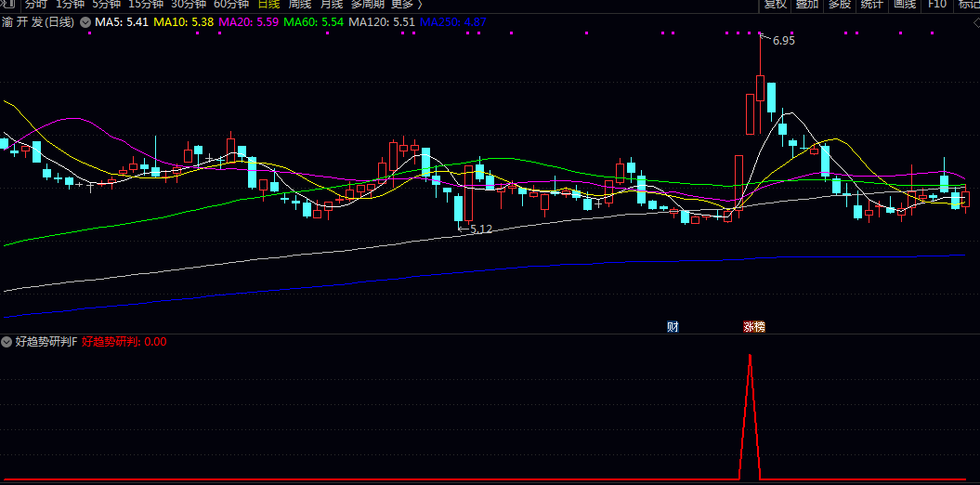Screen dimensions: 980x485
Task: Expand the MA indicator dropdown arrow
Action: 86,21
